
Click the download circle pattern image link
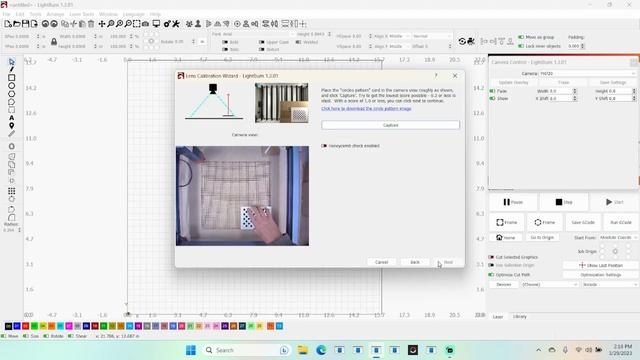point(366,109)
